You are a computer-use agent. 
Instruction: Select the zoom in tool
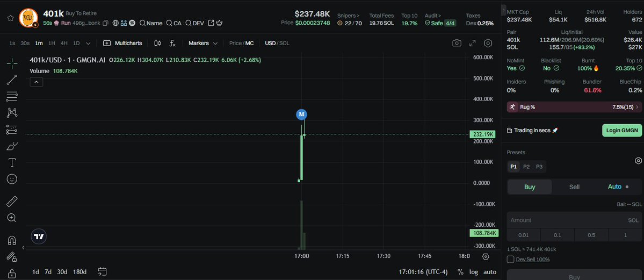click(12, 218)
